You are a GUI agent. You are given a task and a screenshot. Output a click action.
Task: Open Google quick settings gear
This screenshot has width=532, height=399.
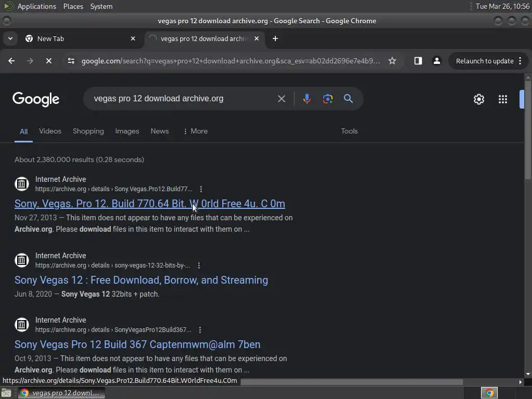pyautogui.click(x=478, y=99)
